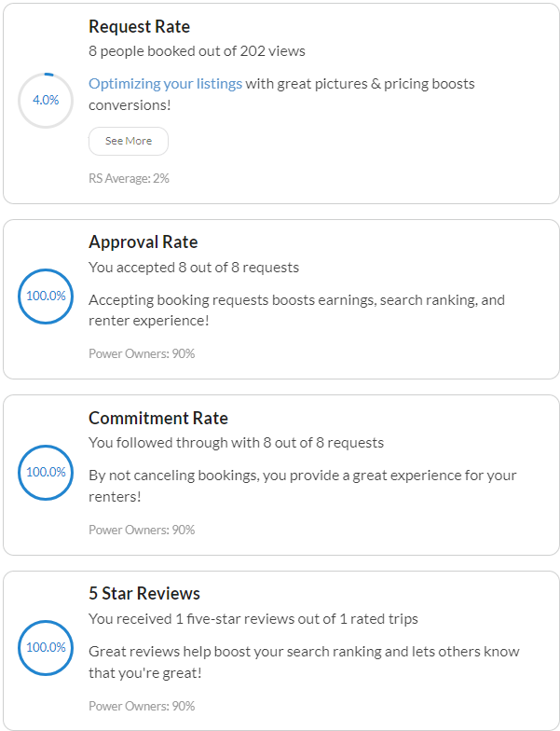
Task: Select the Approval Rate card title
Action: (143, 241)
